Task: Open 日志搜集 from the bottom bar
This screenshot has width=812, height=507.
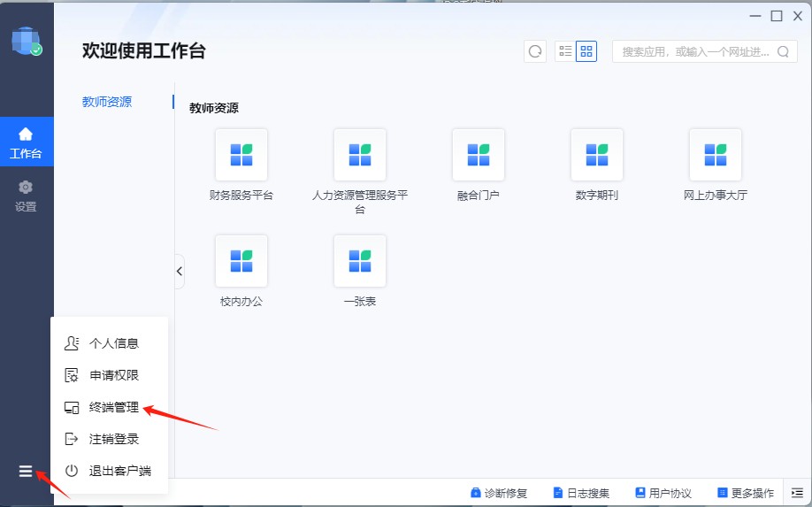Action: [581, 493]
